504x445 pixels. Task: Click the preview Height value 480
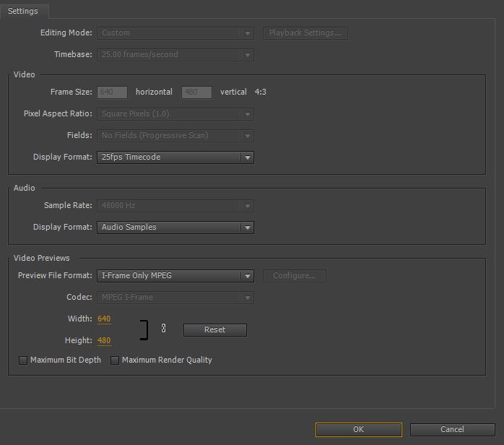[104, 340]
